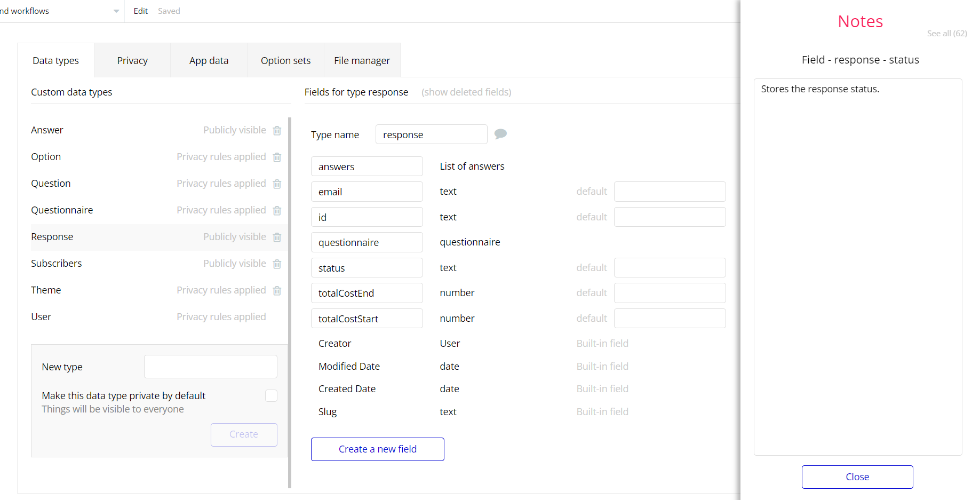Check 'Make this data type private' checkbox
The width and height of the screenshot is (980, 500).
271,395
